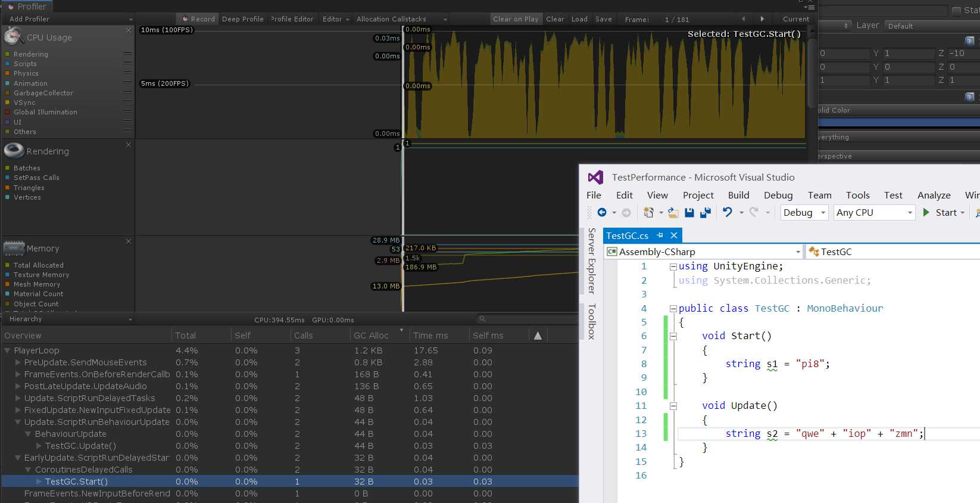The width and height of the screenshot is (980, 503).
Task: Open the Build menu in Visual Studio
Action: [739, 195]
